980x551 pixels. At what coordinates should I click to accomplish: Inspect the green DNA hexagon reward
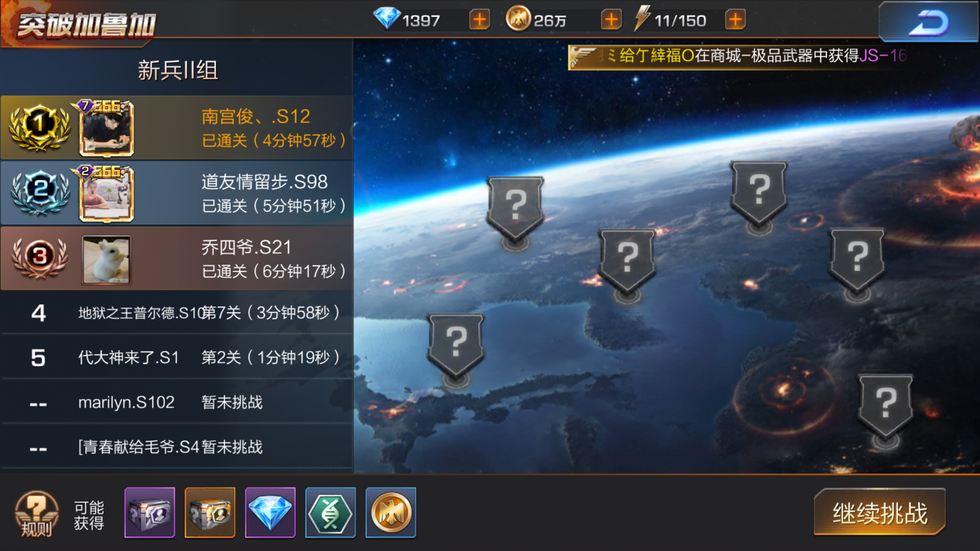tap(331, 512)
